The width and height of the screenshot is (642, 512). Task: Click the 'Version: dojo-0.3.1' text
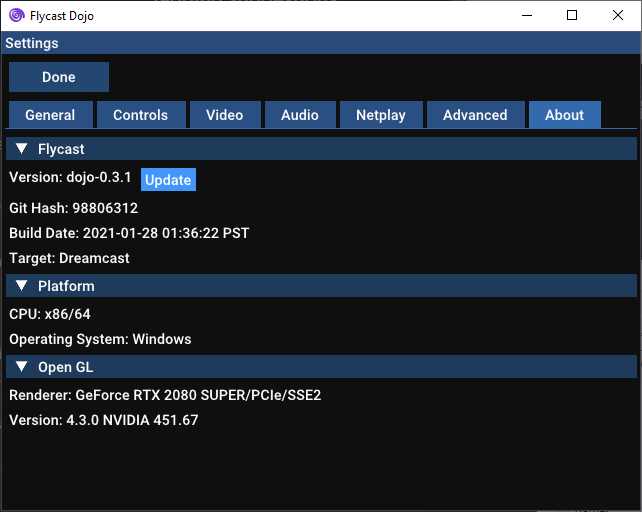[x=70, y=177]
